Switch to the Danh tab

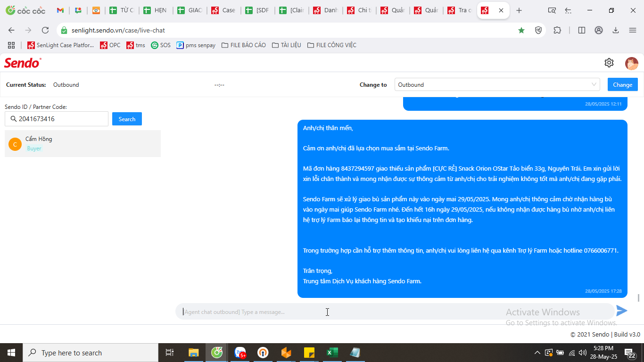click(x=325, y=10)
